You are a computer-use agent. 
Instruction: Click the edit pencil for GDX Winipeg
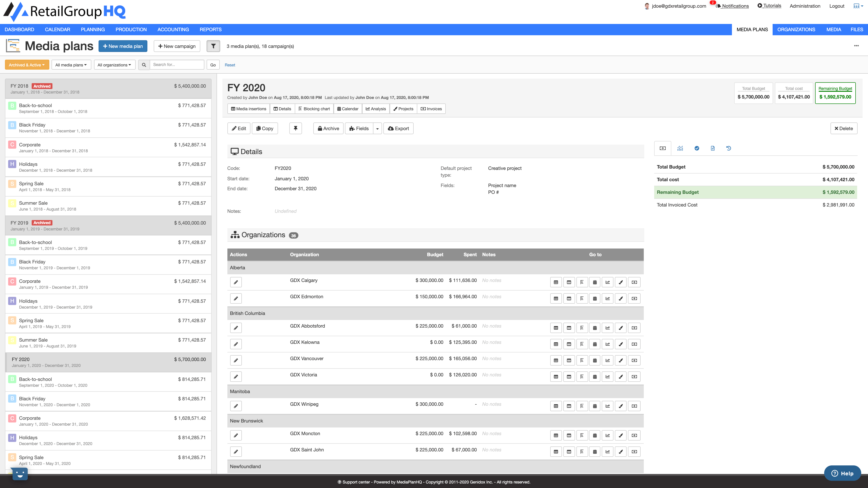(x=236, y=406)
